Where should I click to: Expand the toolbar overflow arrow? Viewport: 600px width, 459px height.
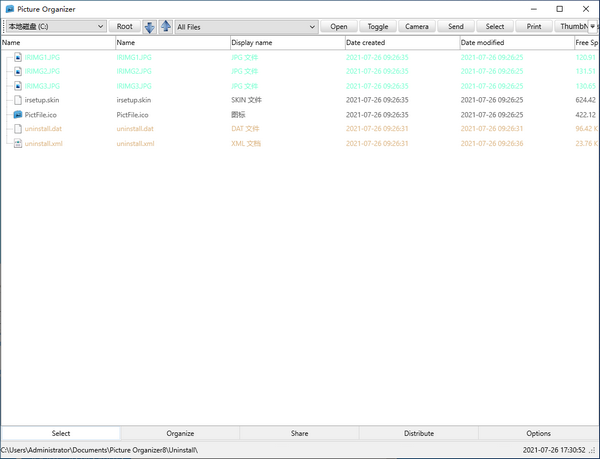click(x=594, y=27)
